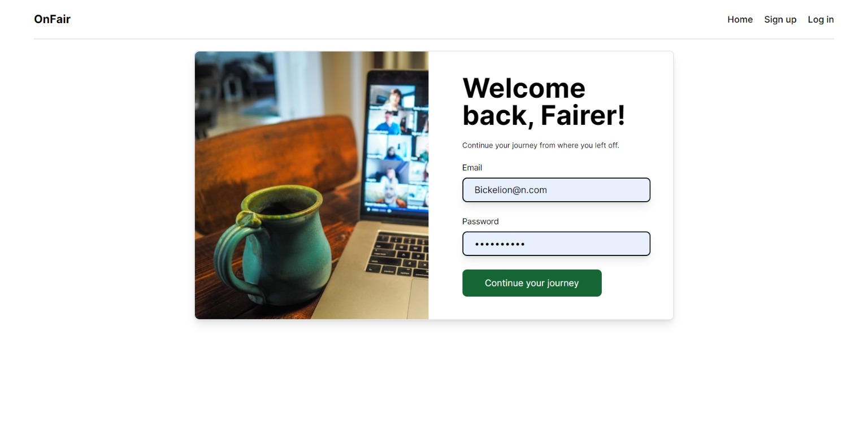Click the Password field label
Viewport: 868px width, 421px height.
(480, 221)
